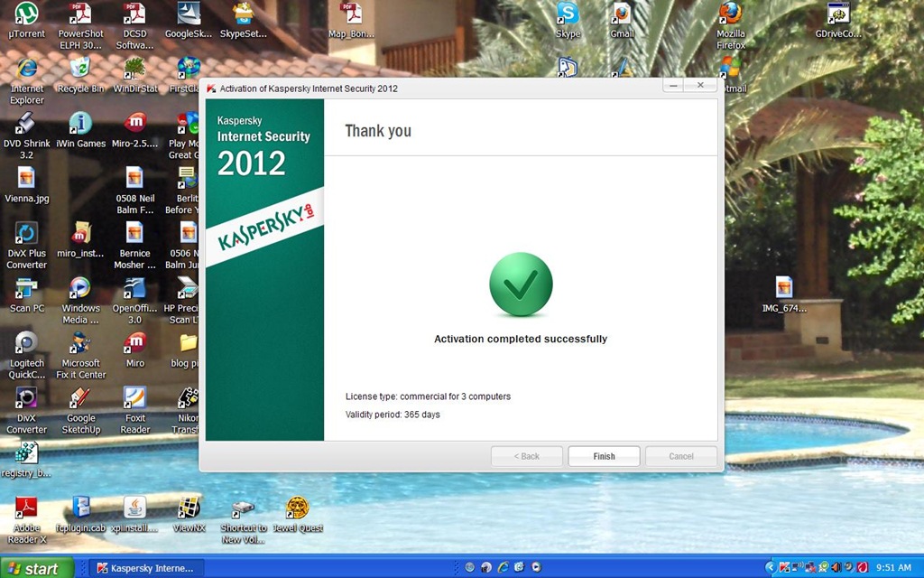The height and width of the screenshot is (578, 924).
Task: Open Bernice Mosher file icon
Action: 135,246
